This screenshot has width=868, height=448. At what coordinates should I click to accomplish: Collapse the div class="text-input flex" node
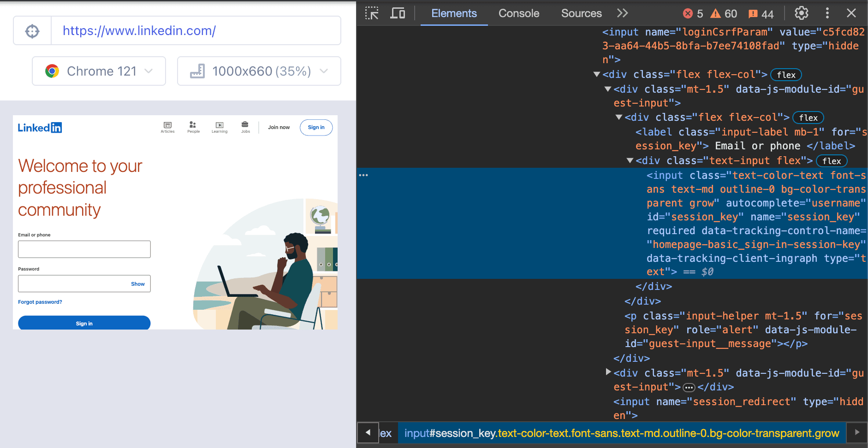tap(630, 161)
